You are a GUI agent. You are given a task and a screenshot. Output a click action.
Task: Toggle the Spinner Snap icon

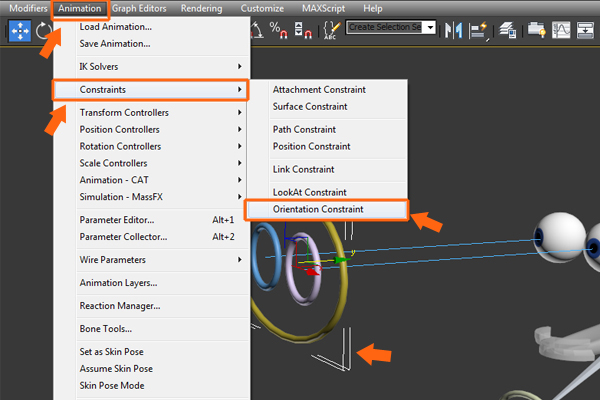coord(303,30)
